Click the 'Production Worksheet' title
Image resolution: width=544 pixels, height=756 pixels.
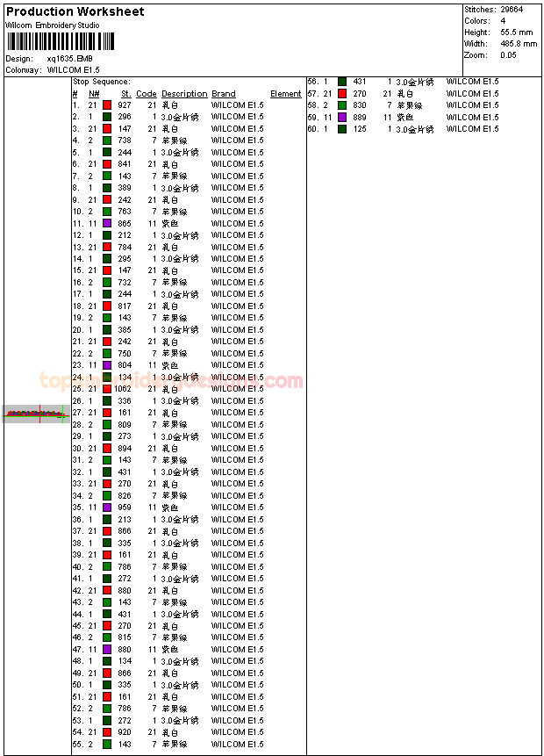75,11
